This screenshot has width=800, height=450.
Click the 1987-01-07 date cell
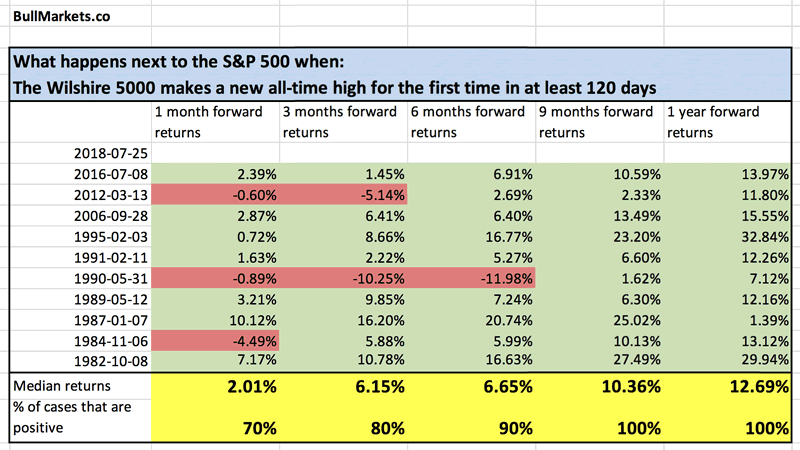[109, 318]
